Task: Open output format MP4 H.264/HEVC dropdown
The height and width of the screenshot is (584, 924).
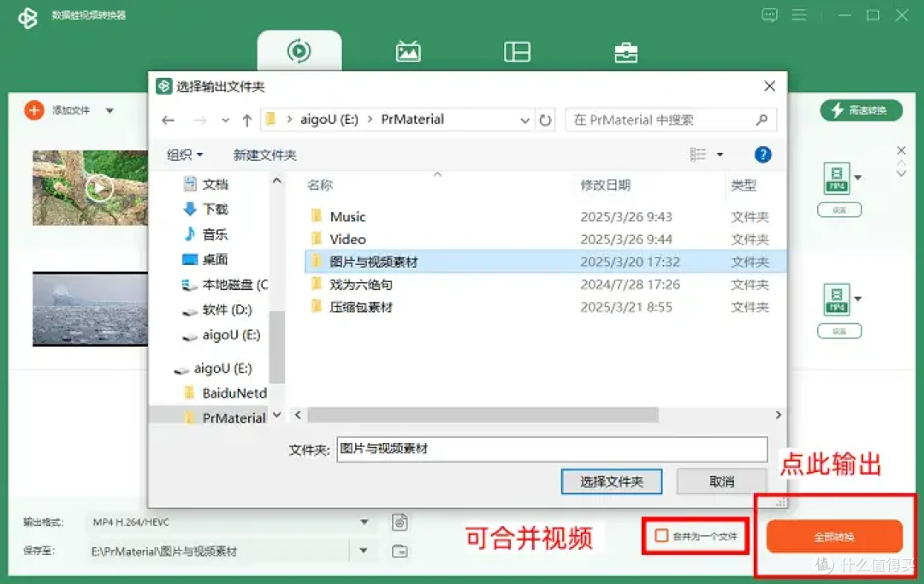Action: [x=230, y=522]
